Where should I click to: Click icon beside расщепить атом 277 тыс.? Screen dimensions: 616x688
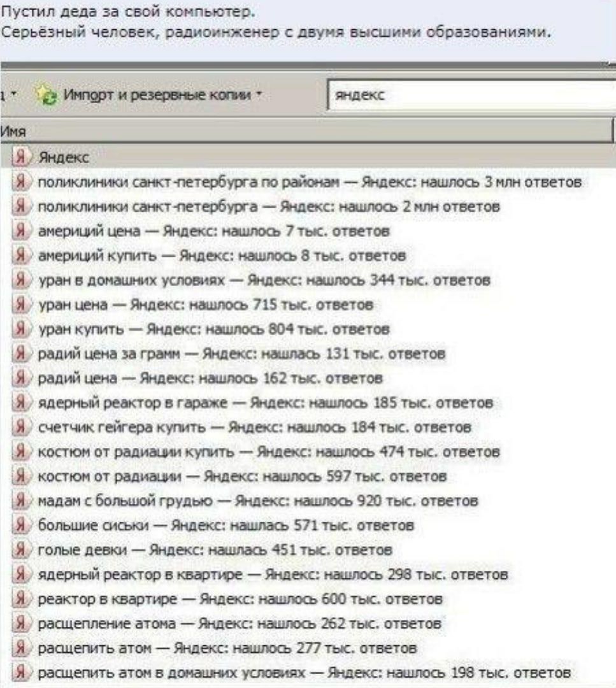(x=21, y=649)
